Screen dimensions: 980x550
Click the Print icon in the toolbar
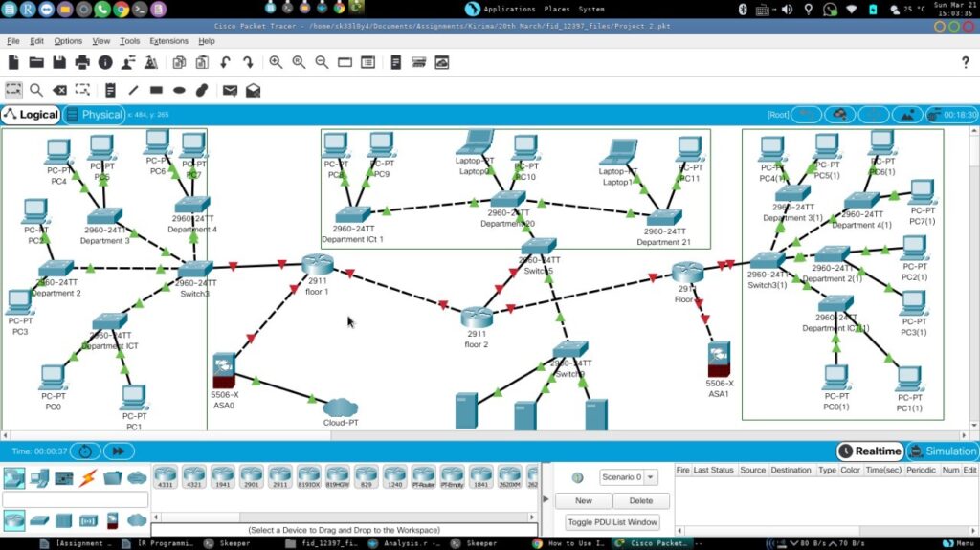(82, 62)
